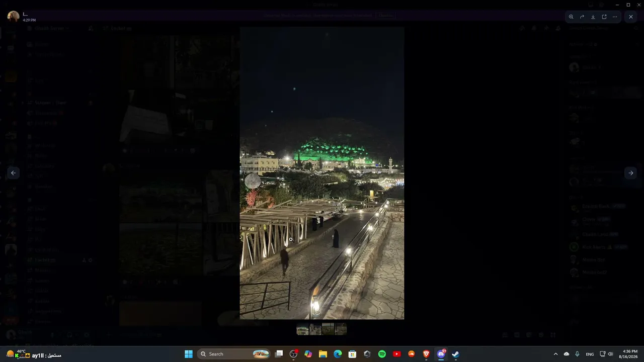The height and width of the screenshot is (362, 644).
Task: Select the third thumbnail in the strip
Action: [x=328, y=329]
